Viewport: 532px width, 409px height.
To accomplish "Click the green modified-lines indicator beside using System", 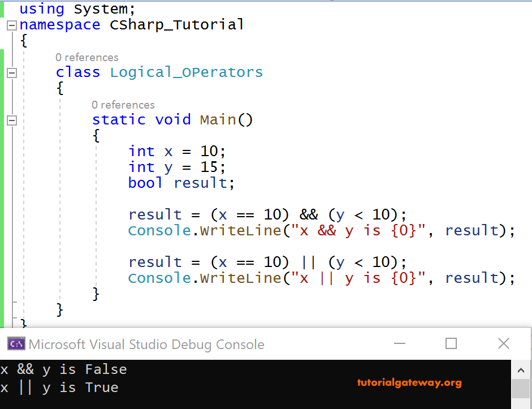I will click(2, 8).
